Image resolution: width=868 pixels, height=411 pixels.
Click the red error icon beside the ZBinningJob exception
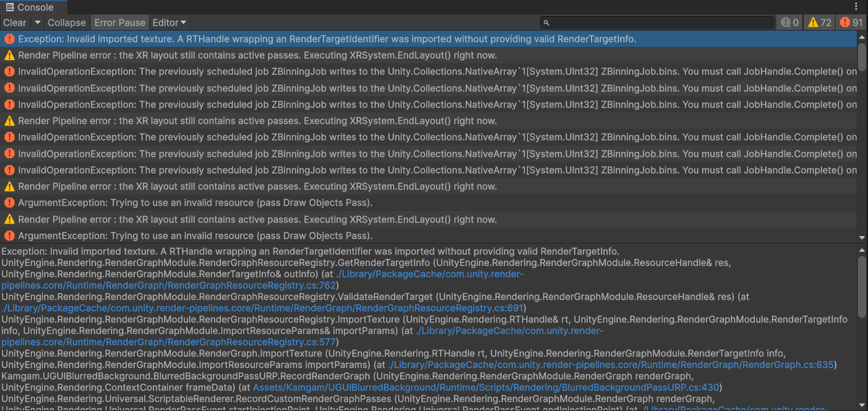point(9,71)
